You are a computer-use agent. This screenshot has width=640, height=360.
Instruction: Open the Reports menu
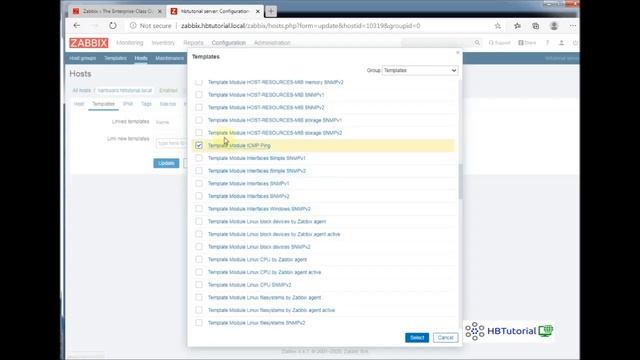193,43
